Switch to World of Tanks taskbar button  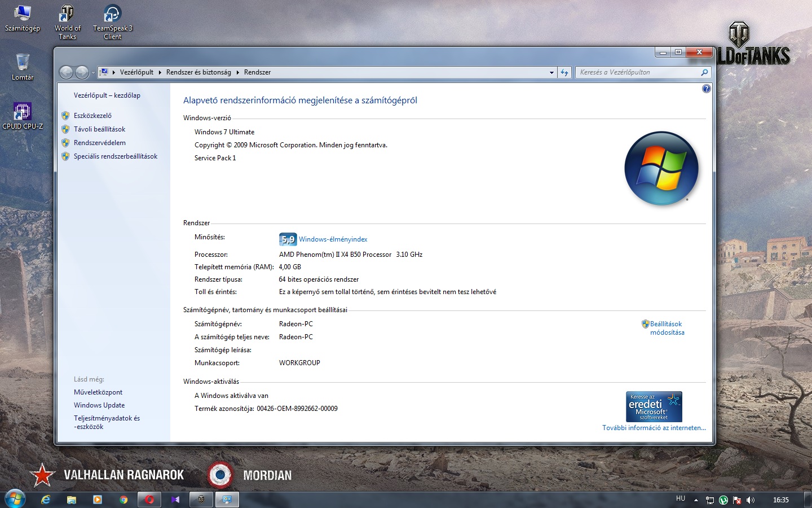[201, 500]
